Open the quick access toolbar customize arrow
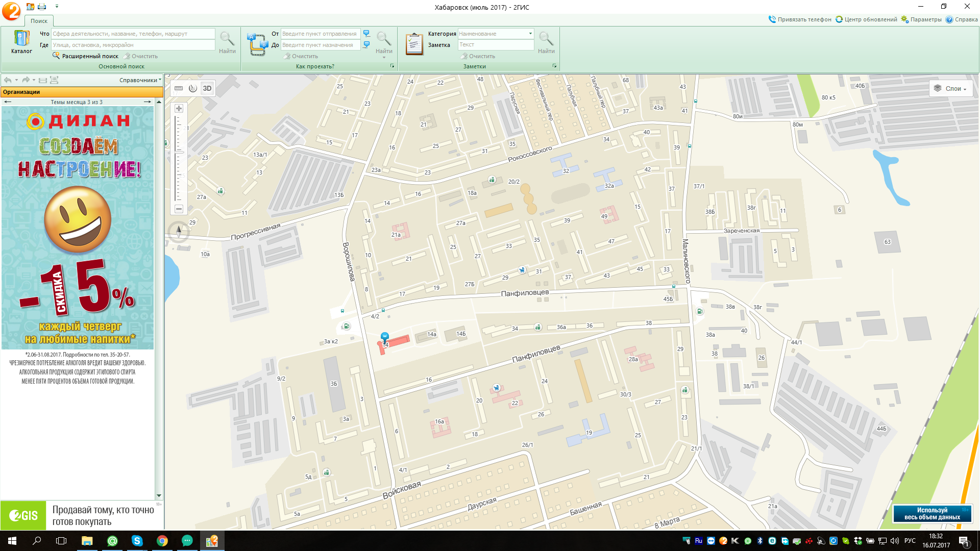 [57, 7]
